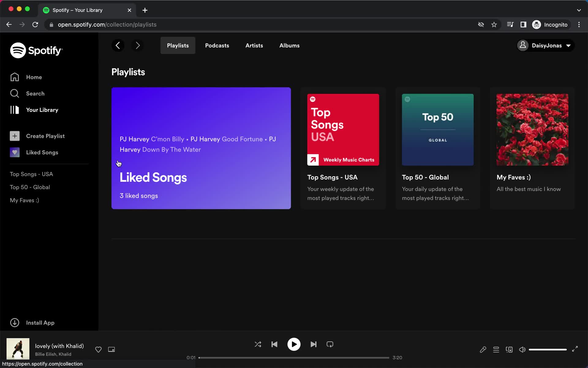Click the skip to previous track icon
Viewport: 588px width, 368px height.
coord(274,344)
